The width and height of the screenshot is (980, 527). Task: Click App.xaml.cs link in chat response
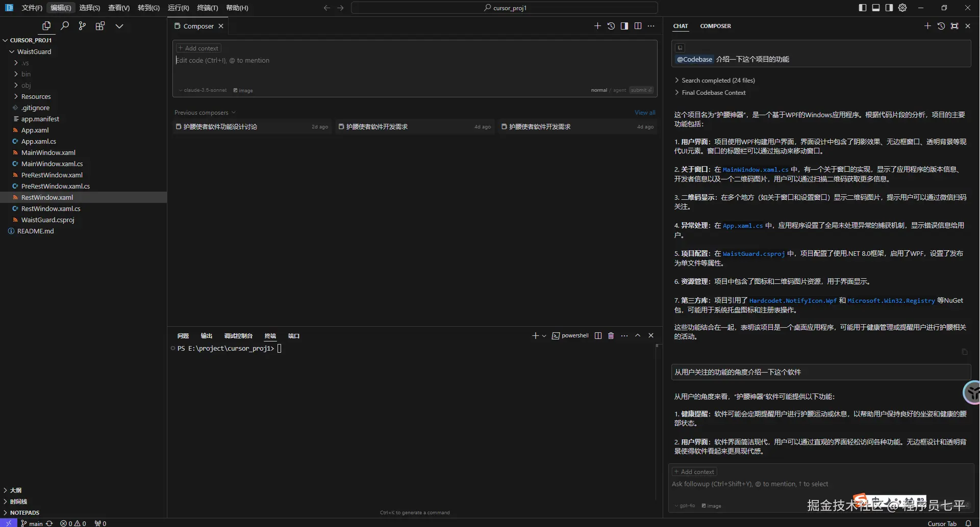tap(743, 226)
